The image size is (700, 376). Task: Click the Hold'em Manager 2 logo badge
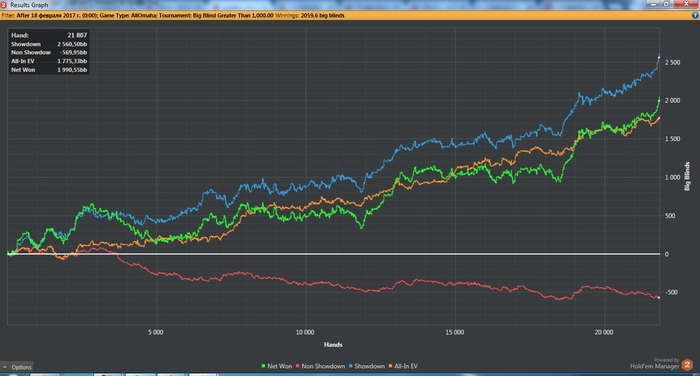(688, 364)
